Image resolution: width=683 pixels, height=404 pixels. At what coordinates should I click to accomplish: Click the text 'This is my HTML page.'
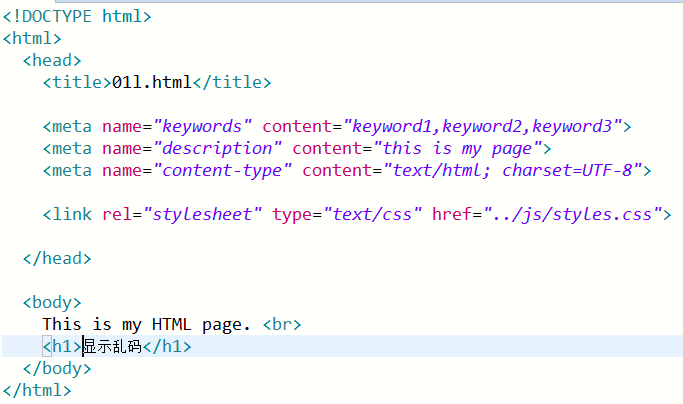pos(147,325)
